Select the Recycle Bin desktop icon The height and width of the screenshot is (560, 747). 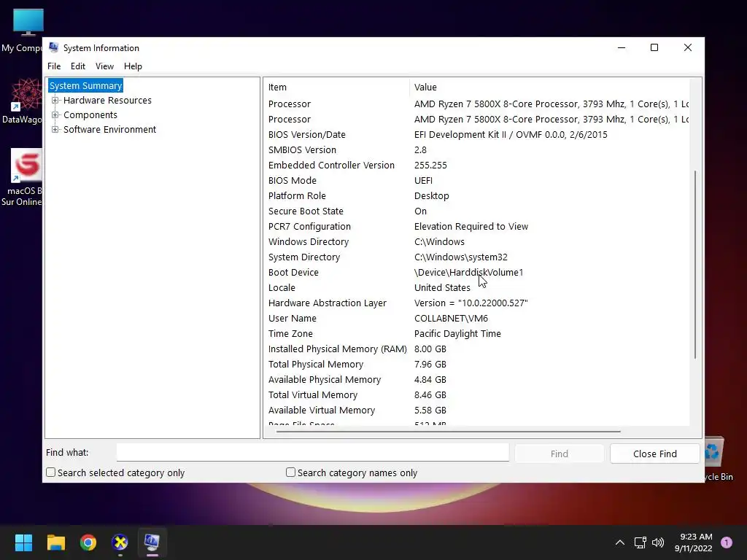718,459
